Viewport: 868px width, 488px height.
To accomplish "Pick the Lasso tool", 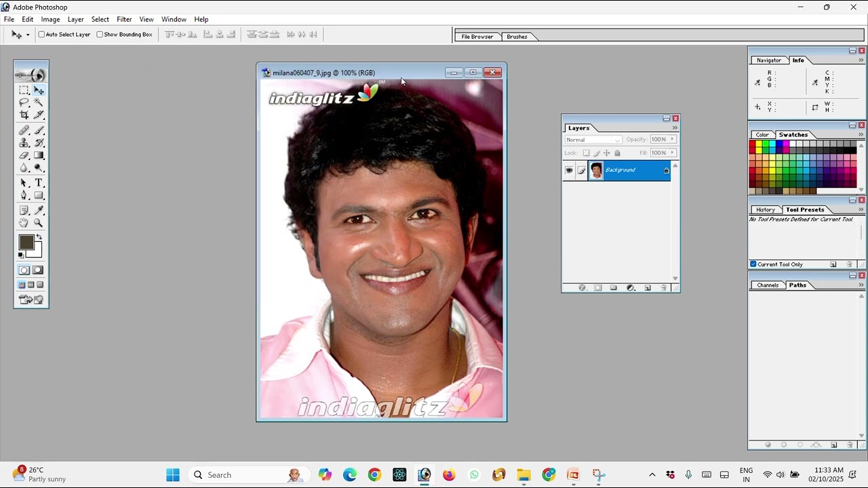I will [x=24, y=102].
